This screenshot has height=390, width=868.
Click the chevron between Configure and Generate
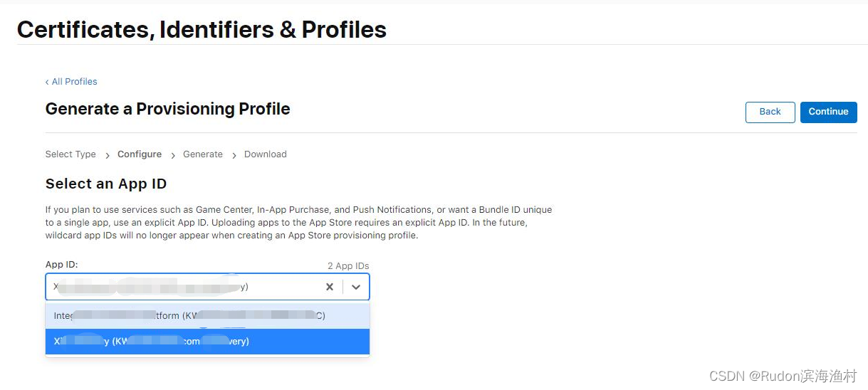[173, 155]
